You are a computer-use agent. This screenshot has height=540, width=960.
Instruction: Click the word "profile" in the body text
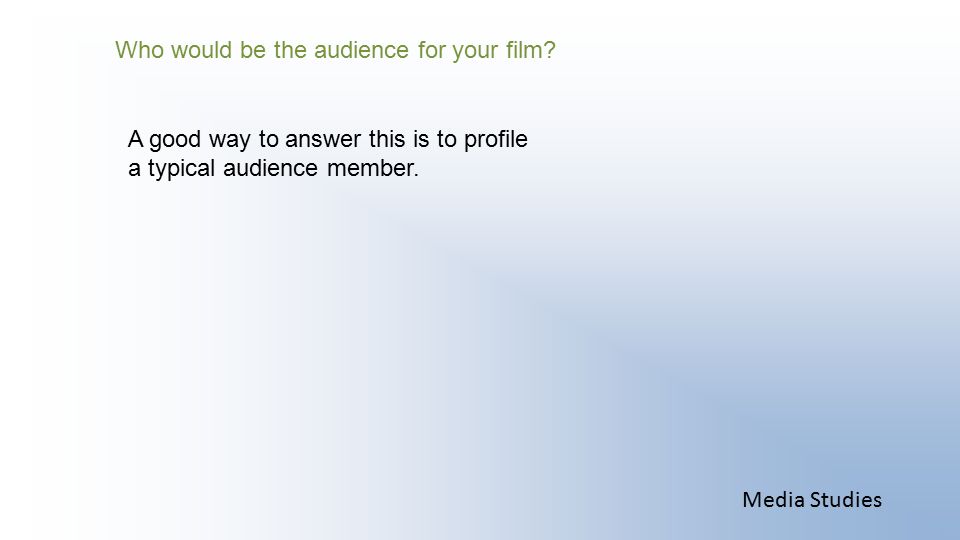coord(495,139)
